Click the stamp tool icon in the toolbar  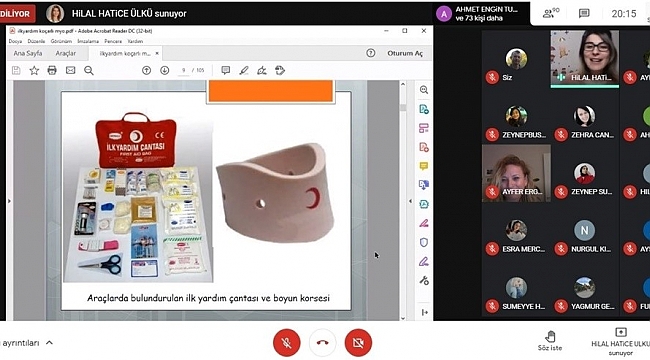pos(280,71)
